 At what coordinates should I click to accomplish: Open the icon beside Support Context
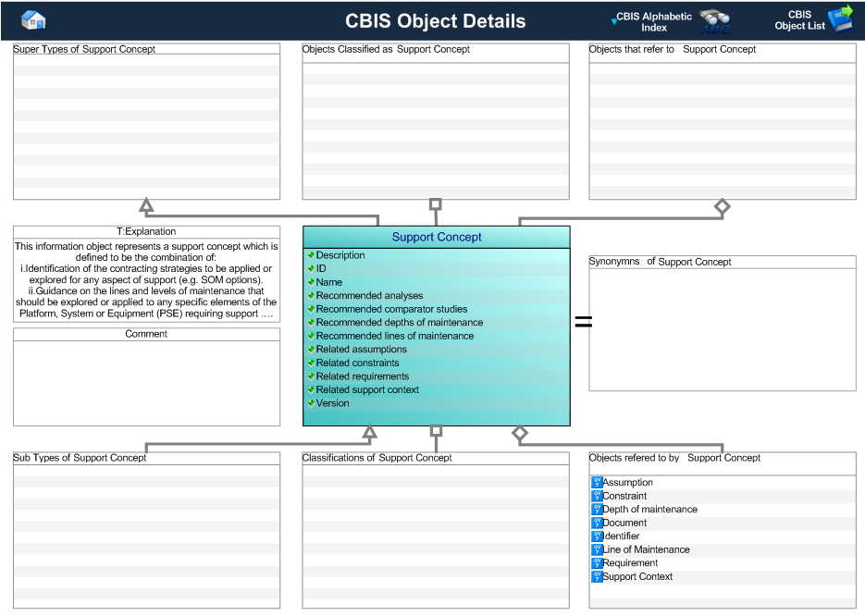click(x=597, y=576)
